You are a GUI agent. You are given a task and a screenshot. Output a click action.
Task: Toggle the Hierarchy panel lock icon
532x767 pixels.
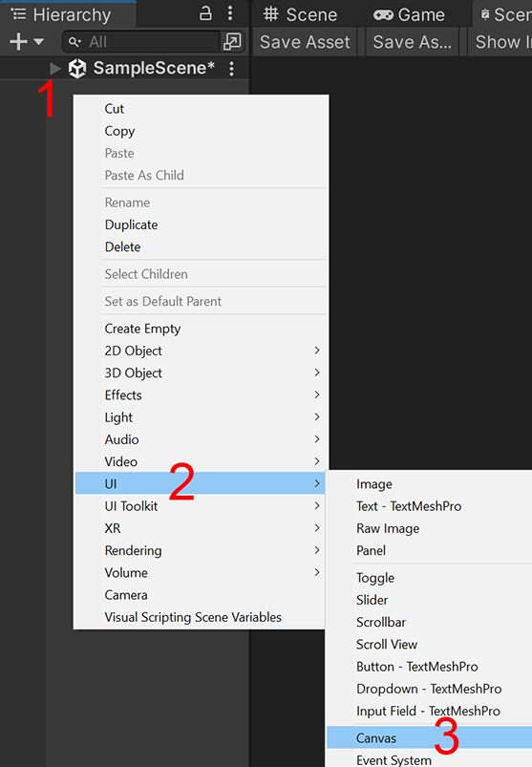pyautogui.click(x=205, y=13)
